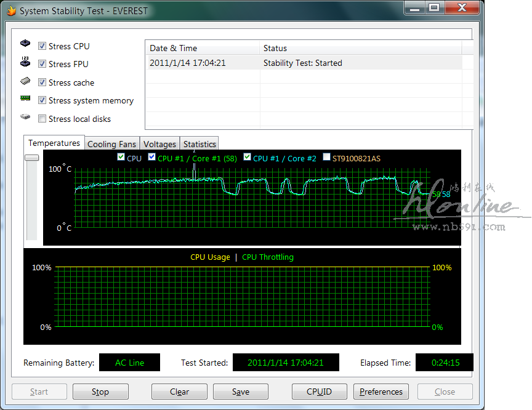Click the hard disk icon beside Stress local disks
532x410 pixels.
tap(25, 116)
